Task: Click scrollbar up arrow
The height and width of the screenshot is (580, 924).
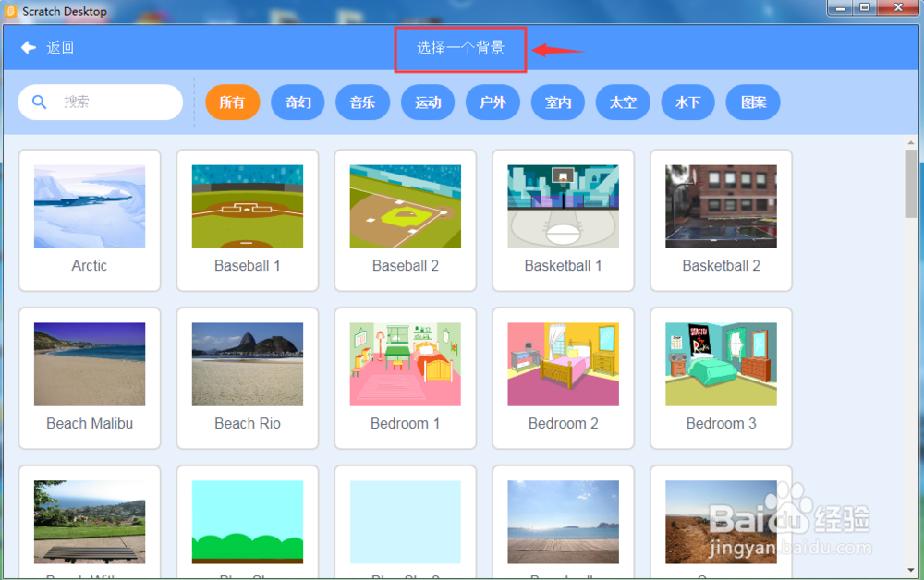Action: (911, 142)
